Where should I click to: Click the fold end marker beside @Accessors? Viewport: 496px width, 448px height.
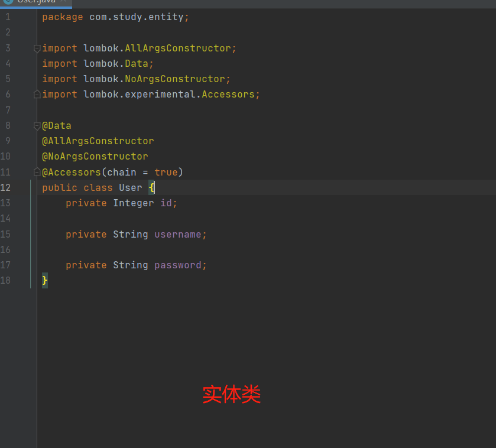(x=37, y=172)
